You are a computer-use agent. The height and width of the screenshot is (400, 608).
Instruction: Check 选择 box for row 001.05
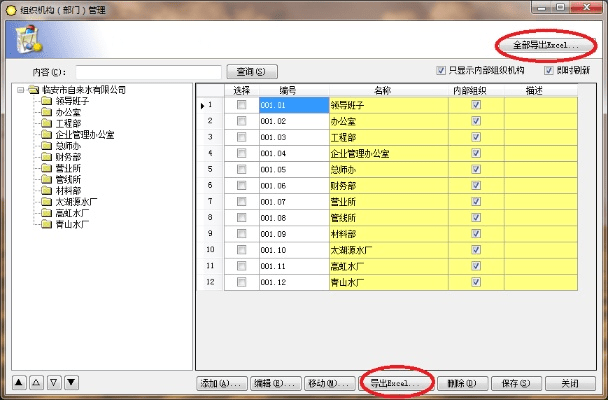(x=241, y=169)
